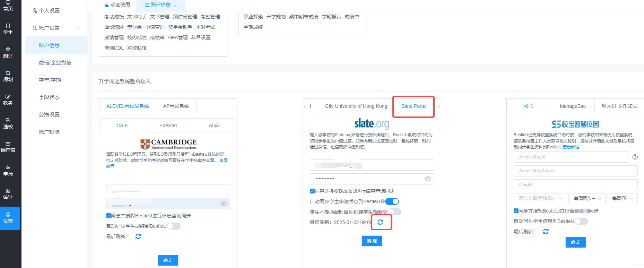
Task: Click help icon beside AccessKeyId field
Action: 635,157
